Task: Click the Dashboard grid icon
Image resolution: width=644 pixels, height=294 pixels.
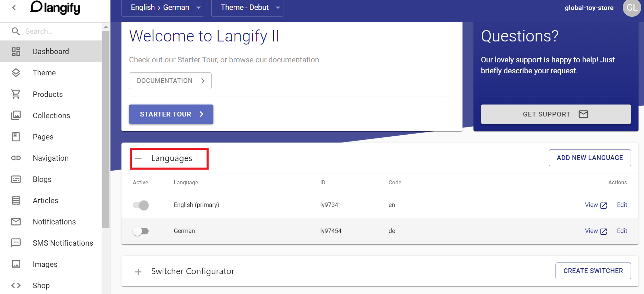Action: [x=16, y=51]
